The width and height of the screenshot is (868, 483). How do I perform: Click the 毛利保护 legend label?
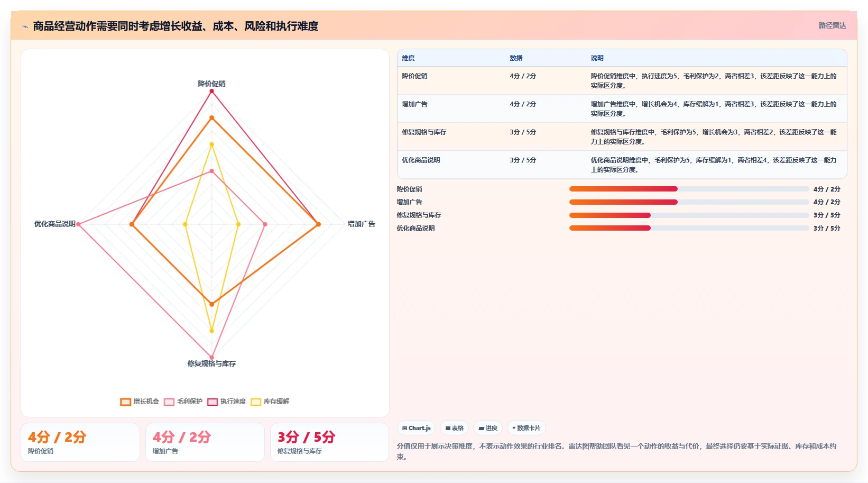click(190, 402)
